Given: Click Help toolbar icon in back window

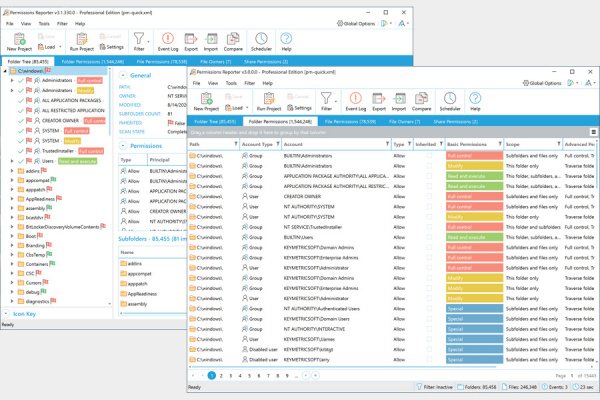Looking at the screenshot, I should pyautogui.click(x=286, y=42).
